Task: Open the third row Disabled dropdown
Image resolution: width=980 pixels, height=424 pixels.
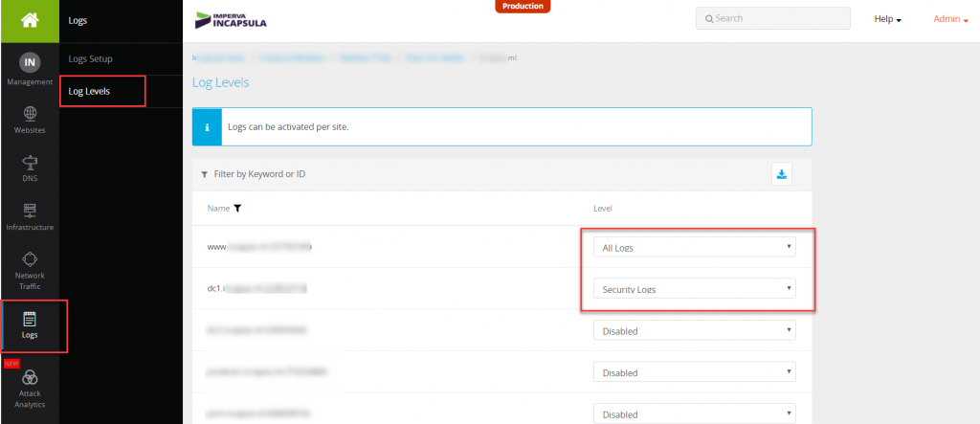Action: tap(694, 330)
